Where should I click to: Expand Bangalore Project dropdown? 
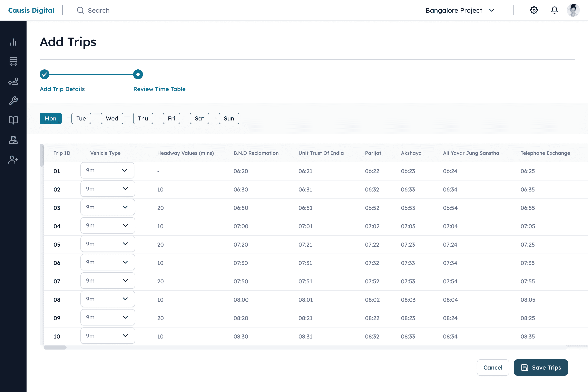[460, 10]
